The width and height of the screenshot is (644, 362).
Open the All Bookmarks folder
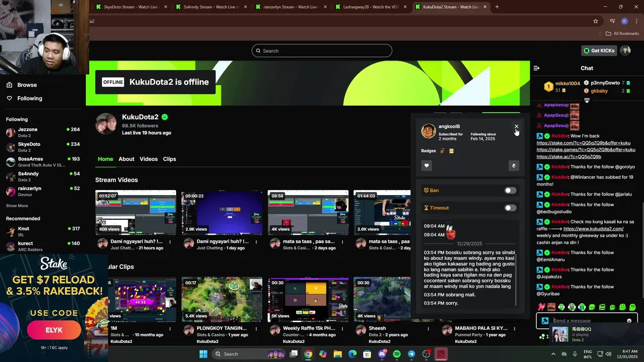(622, 34)
